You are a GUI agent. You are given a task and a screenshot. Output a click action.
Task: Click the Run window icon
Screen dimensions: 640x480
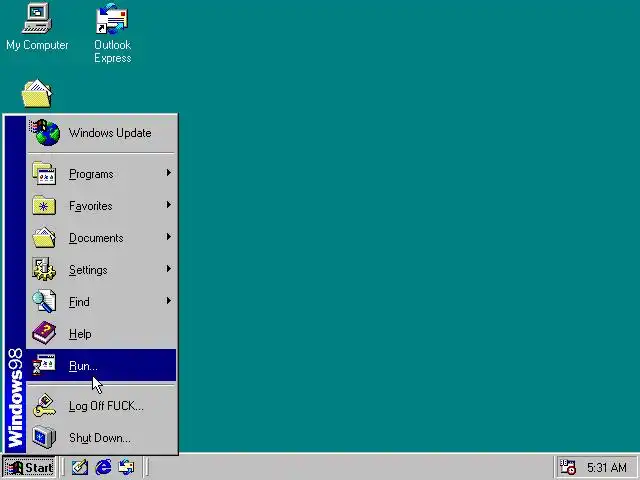pos(44,365)
